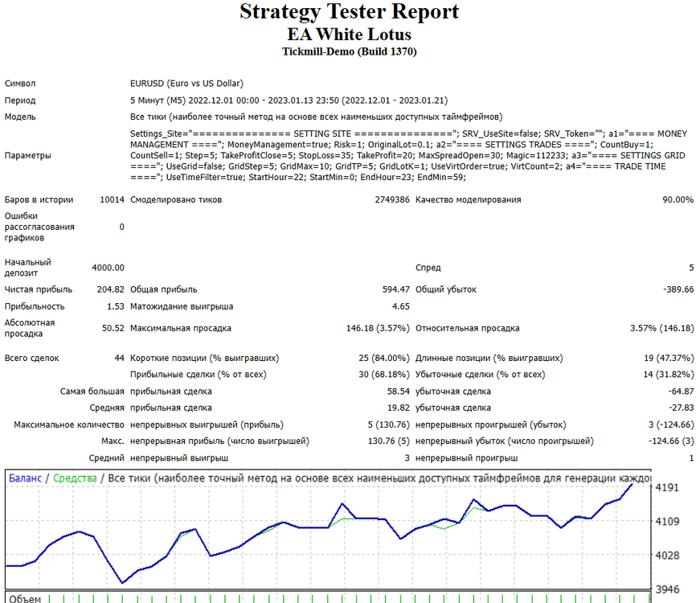Image resolution: width=700 pixels, height=603 pixels.
Task: Select total trades value '44'
Action: point(119,359)
